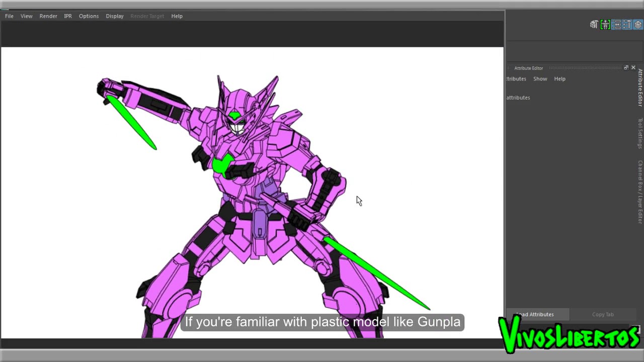Click the Load Attributes button
Image resolution: width=644 pixels, height=362 pixels.
pyautogui.click(x=537, y=314)
